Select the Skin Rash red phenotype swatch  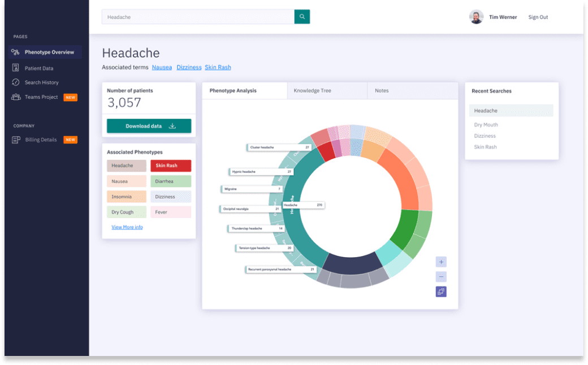[171, 166]
